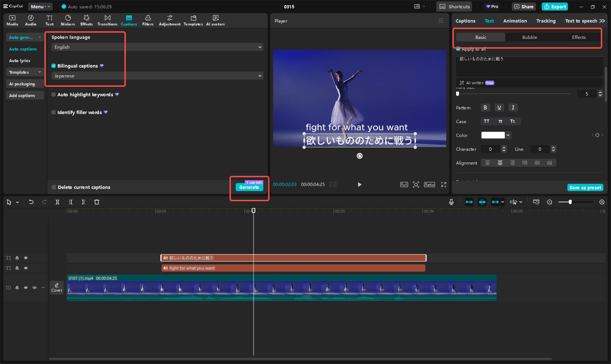Expand the text Color dropdown

[508, 135]
